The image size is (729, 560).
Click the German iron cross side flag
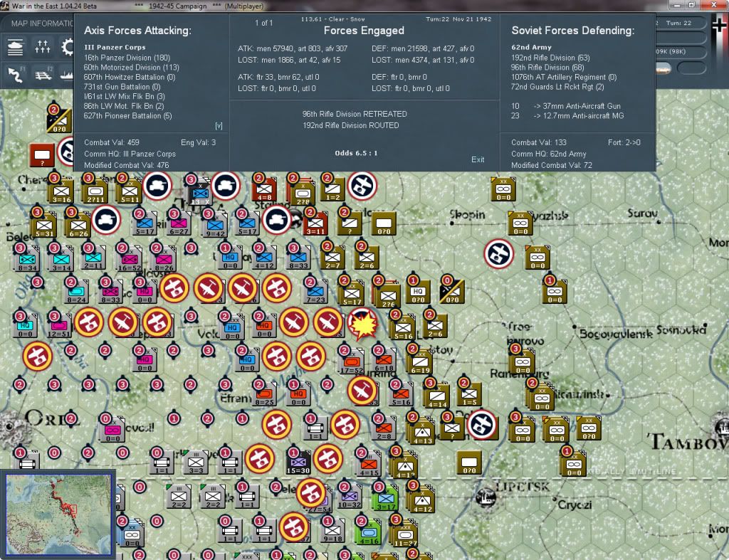719,26
